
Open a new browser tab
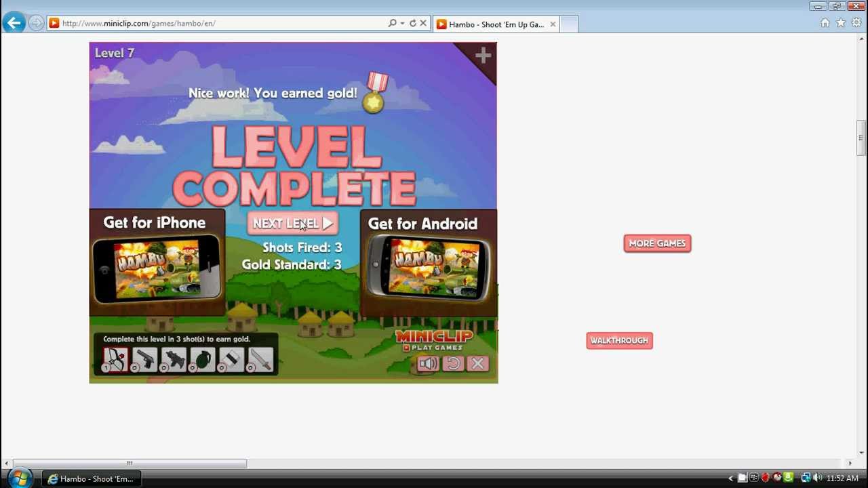pos(569,24)
